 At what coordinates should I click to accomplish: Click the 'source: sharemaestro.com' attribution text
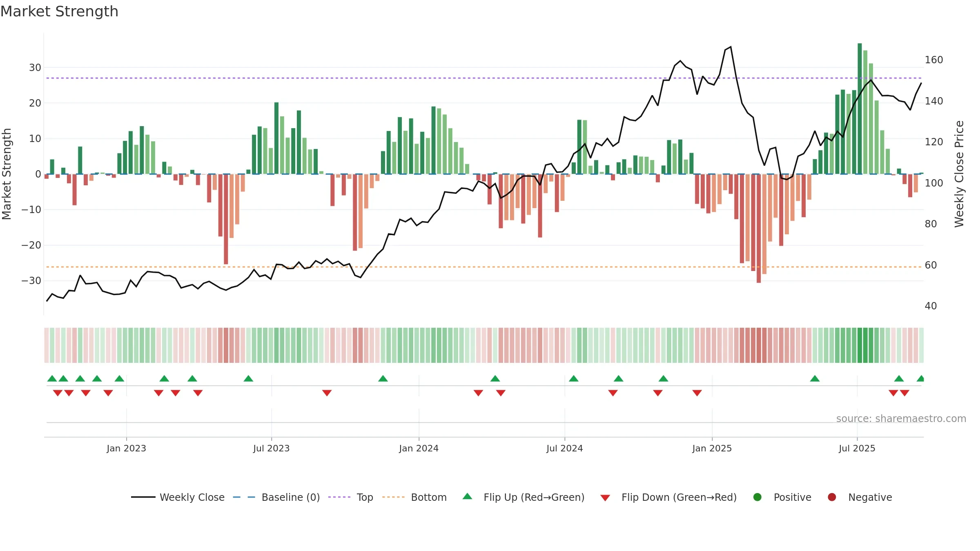[901, 419]
